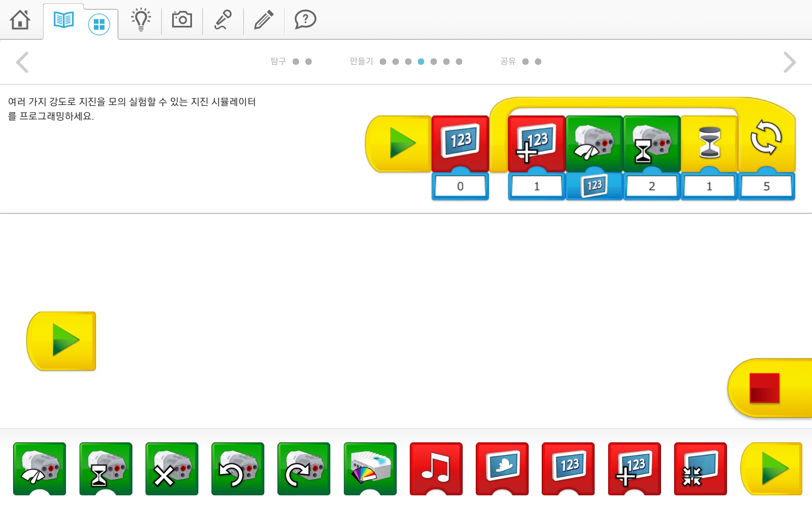
Task: Jump to sixth 만들기 page dot
Action: click(446, 62)
